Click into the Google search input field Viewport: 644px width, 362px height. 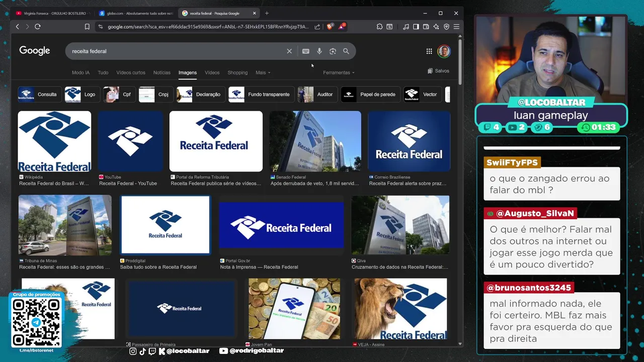pyautogui.click(x=176, y=51)
